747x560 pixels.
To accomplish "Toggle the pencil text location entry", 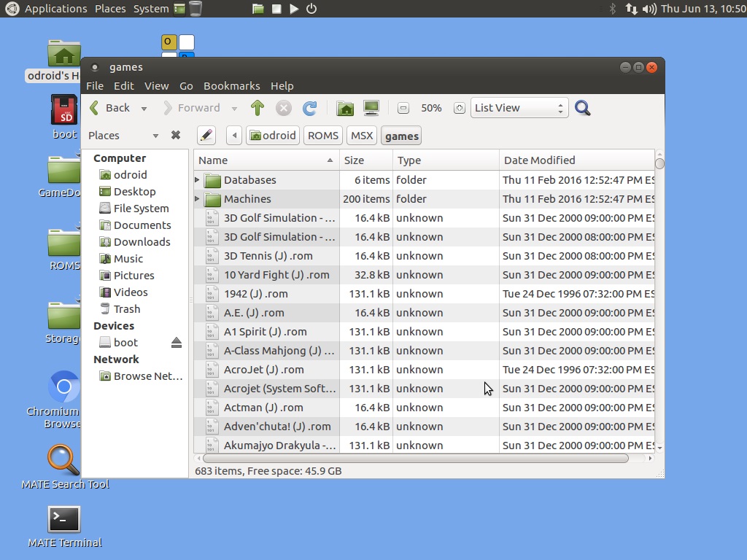I will pyautogui.click(x=206, y=136).
